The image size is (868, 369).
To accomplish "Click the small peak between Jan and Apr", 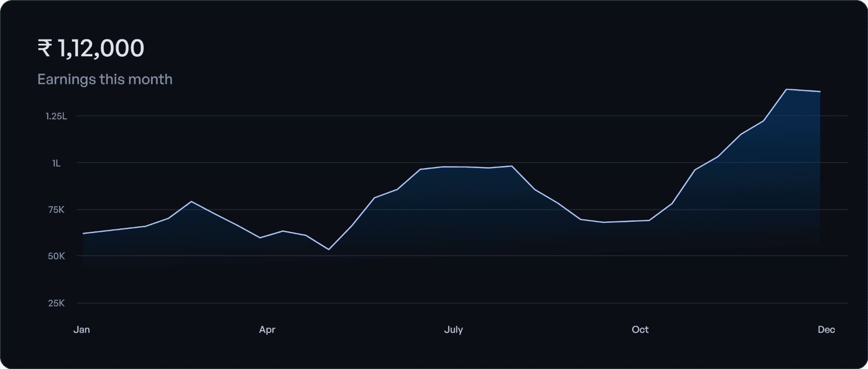I will click(x=191, y=201).
